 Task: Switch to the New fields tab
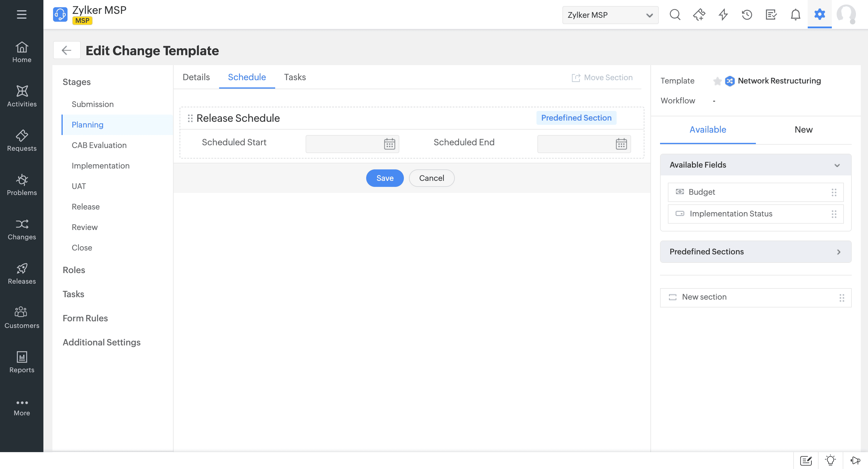pyautogui.click(x=803, y=130)
